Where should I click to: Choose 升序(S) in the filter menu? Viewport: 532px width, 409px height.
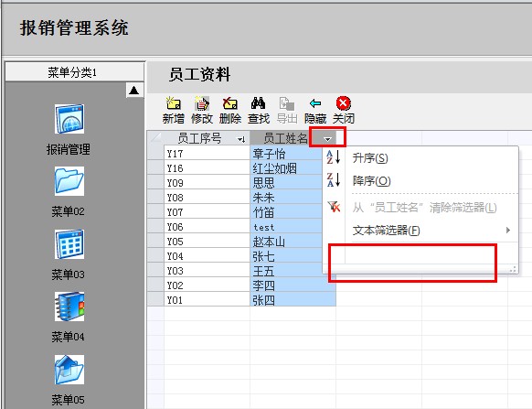(370, 158)
